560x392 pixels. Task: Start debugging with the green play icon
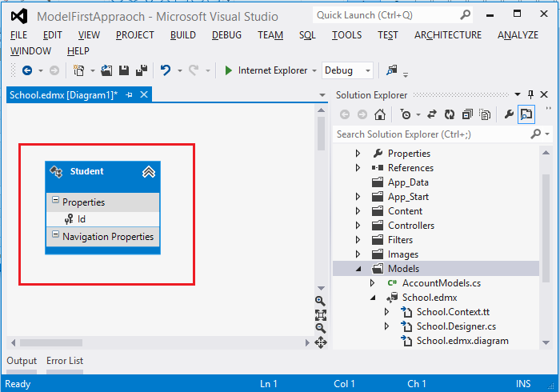pos(228,70)
